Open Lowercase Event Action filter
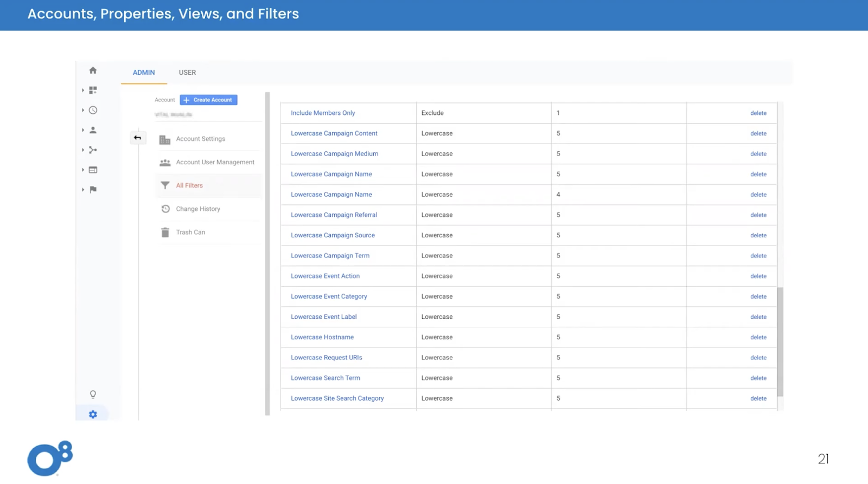Screen dimensions: 868x484 pyautogui.click(x=325, y=276)
